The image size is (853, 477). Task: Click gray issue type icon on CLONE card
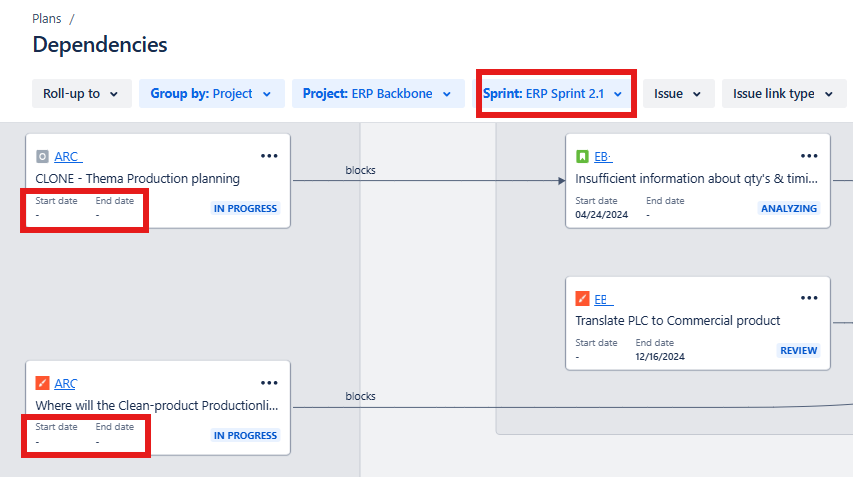click(x=42, y=157)
